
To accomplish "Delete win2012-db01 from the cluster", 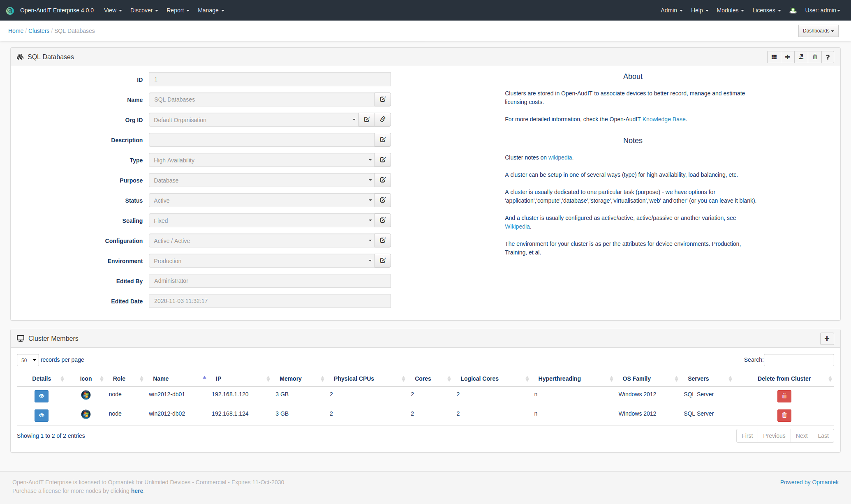I will (784, 396).
